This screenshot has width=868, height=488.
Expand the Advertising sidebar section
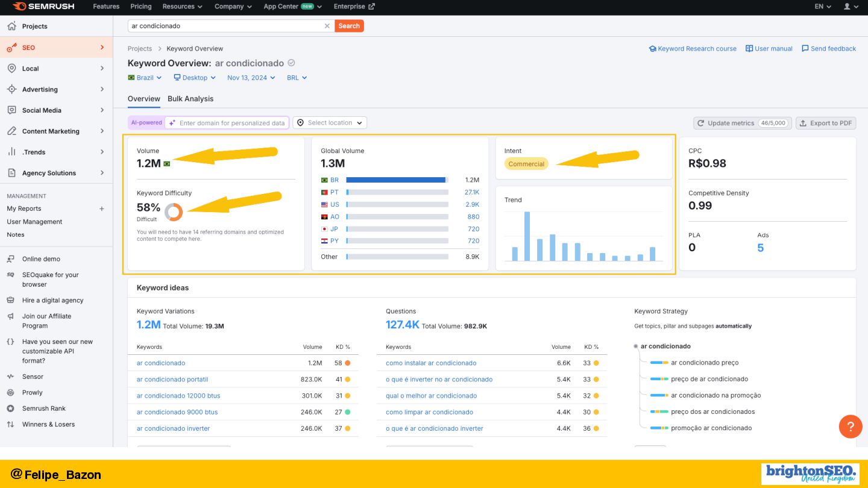tap(56, 89)
